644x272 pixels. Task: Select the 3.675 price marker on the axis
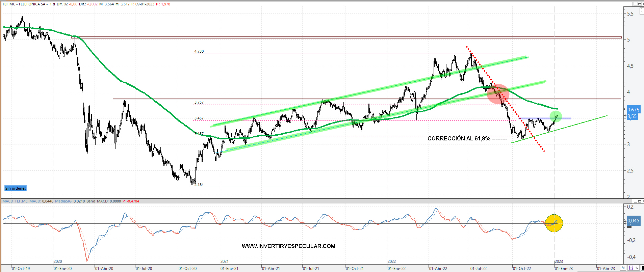(x=633, y=110)
